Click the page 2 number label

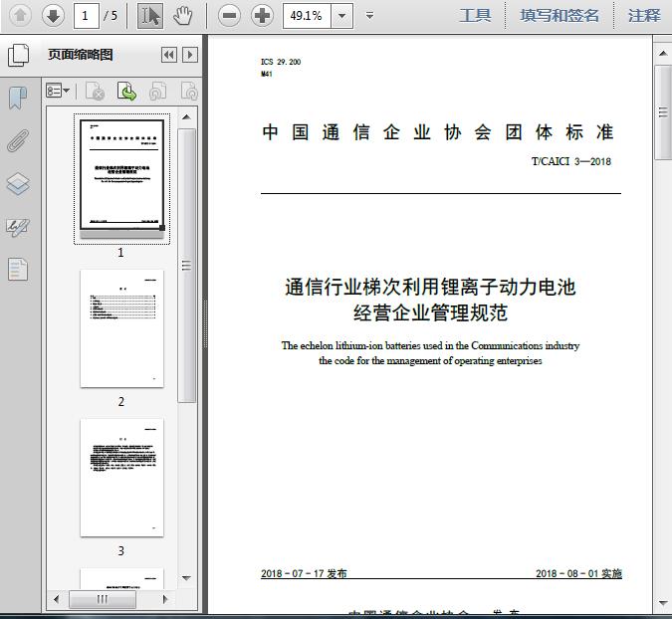[121, 401]
